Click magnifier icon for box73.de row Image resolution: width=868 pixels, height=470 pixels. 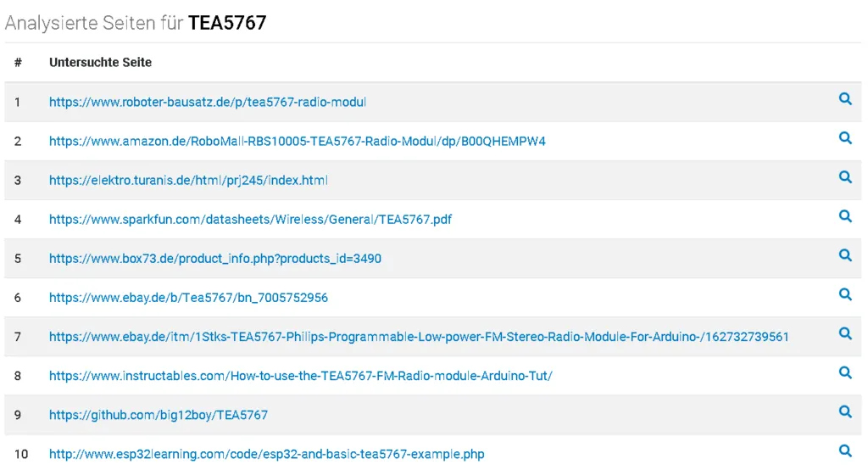coord(844,255)
